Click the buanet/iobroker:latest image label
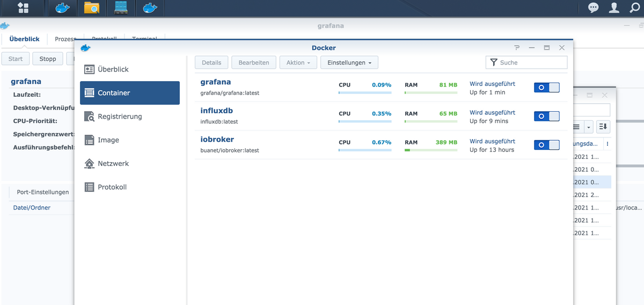 click(x=230, y=150)
